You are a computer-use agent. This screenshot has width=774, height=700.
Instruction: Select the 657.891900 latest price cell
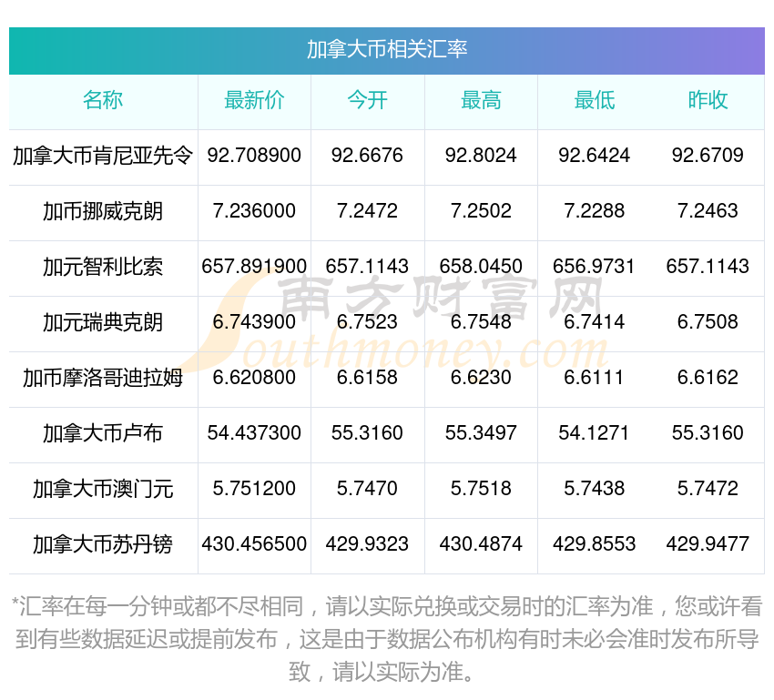[x=254, y=267]
